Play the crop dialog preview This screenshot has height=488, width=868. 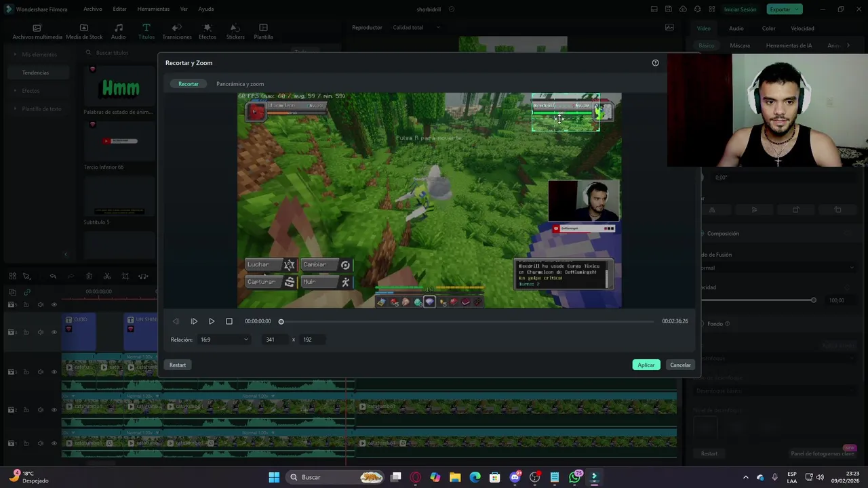click(x=212, y=321)
